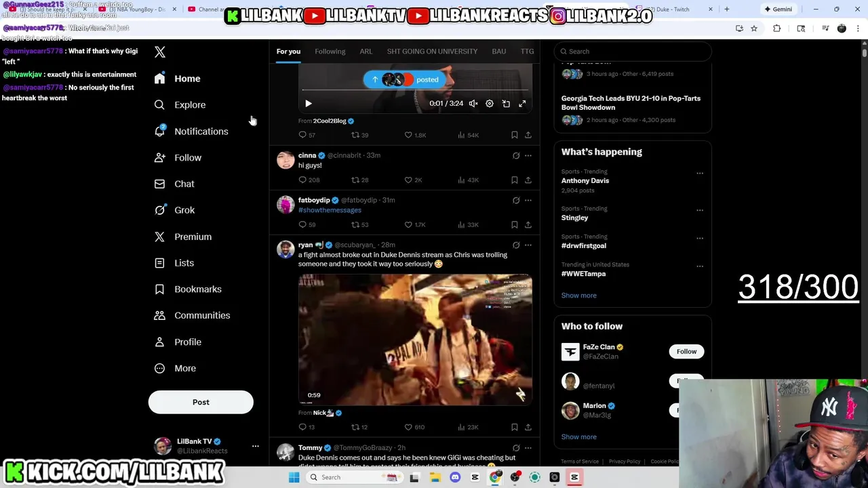Open Grok actions on Tommy's post

(x=516, y=448)
